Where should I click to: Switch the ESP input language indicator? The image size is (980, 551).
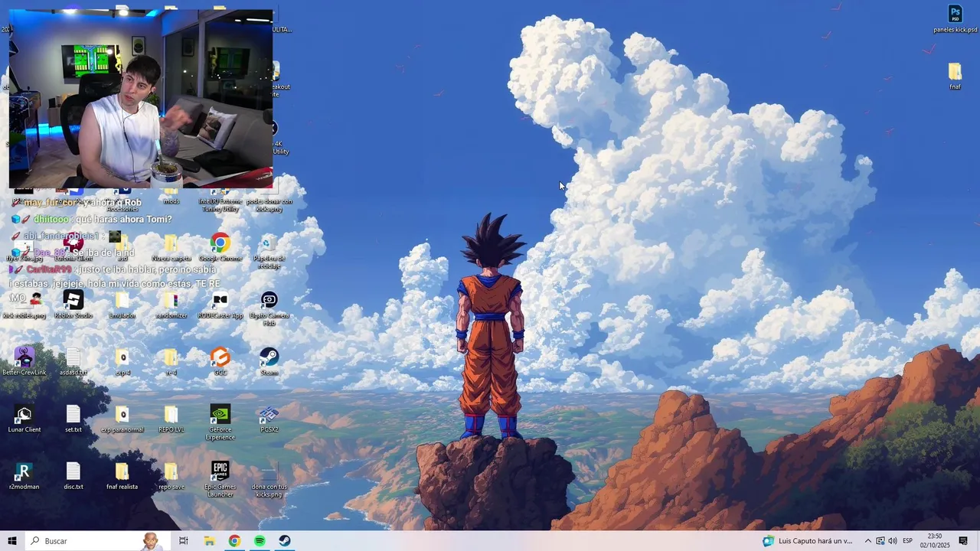point(907,541)
